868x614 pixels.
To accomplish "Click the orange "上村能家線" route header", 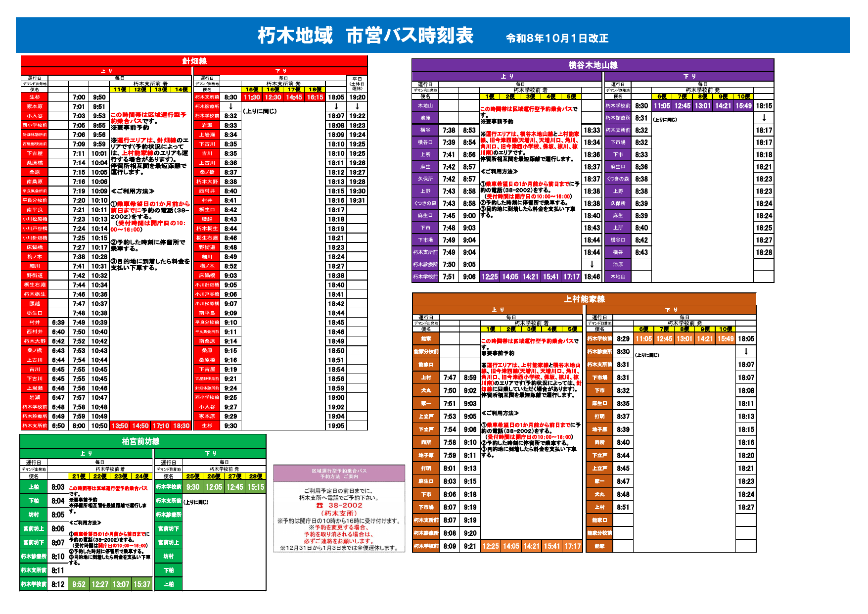I will pyautogui.click(x=585, y=299).
